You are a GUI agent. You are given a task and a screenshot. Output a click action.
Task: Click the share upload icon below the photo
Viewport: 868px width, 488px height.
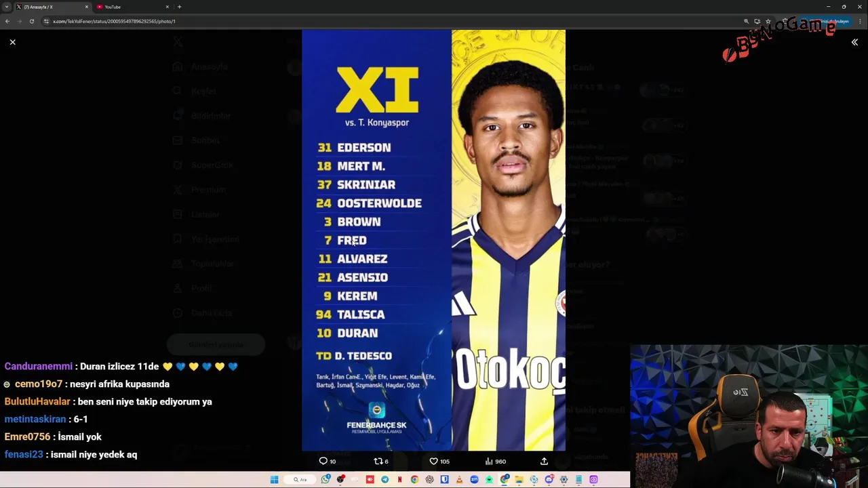tap(544, 461)
